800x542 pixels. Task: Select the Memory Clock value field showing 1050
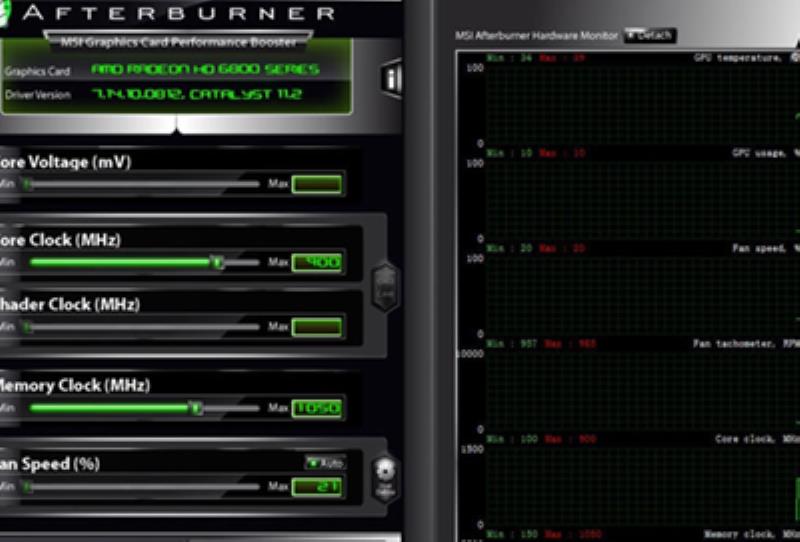click(x=317, y=408)
